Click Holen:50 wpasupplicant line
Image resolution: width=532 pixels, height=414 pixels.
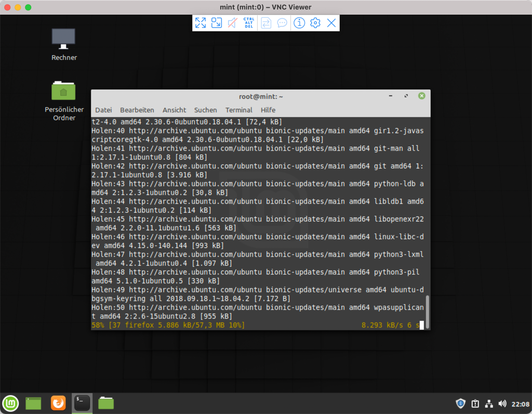258,312
